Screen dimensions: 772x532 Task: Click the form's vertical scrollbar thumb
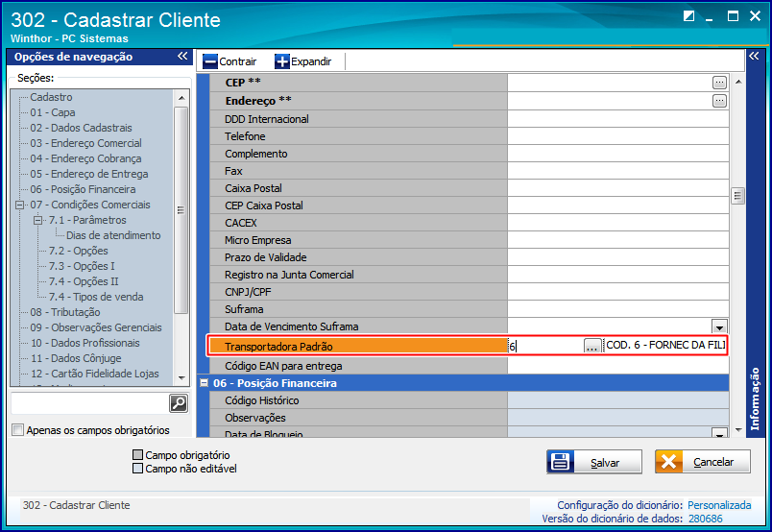tap(737, 196)
